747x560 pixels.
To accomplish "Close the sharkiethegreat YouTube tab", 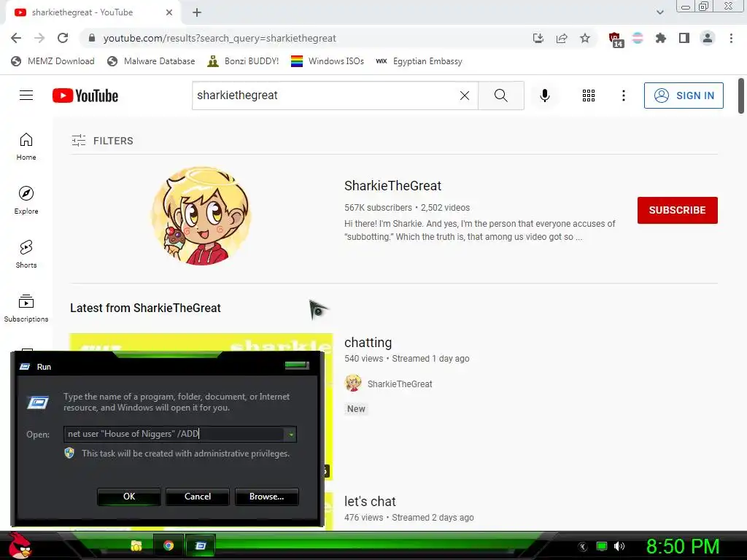I will pos(169,12).
